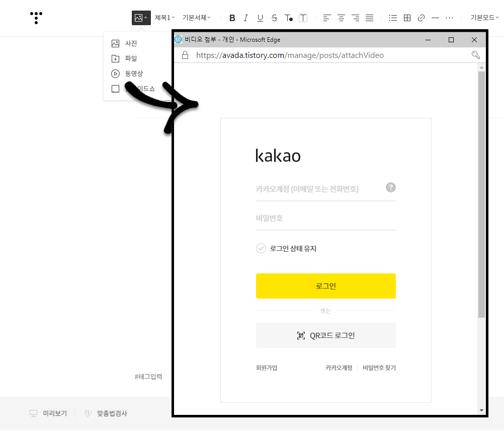Expand the 제목1 heading style dropdown
The width and height of the screenshot is (504, 431).
164,18
